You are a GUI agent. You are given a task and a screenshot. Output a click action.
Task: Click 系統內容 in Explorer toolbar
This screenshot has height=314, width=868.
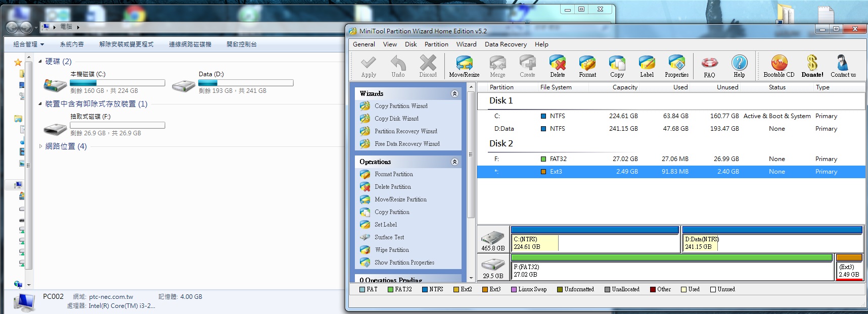[x=72, y=44]
